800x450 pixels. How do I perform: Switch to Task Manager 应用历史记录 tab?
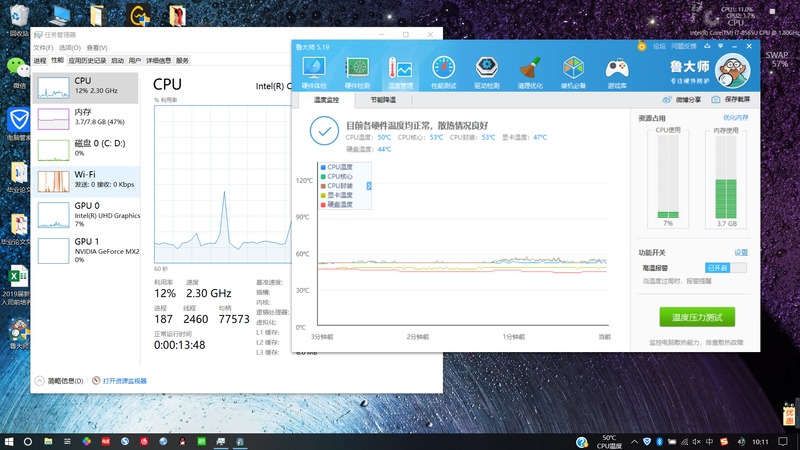[87, 61]
